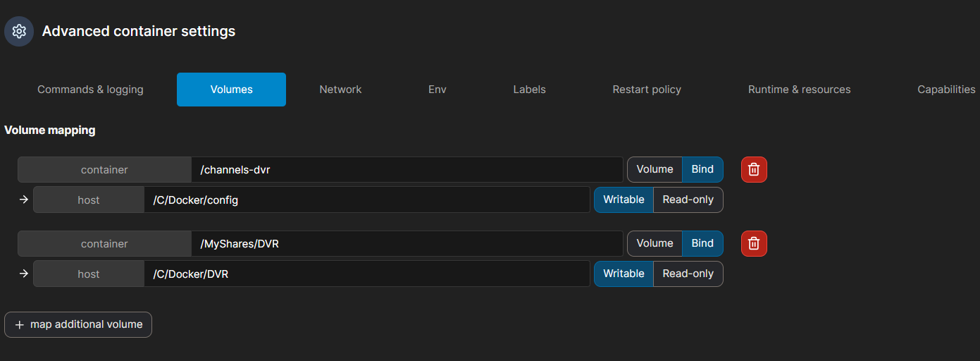Viewport: 980px width, 361px height.
Task: Click the Advanced container settings gear icon
Action: 19,32
